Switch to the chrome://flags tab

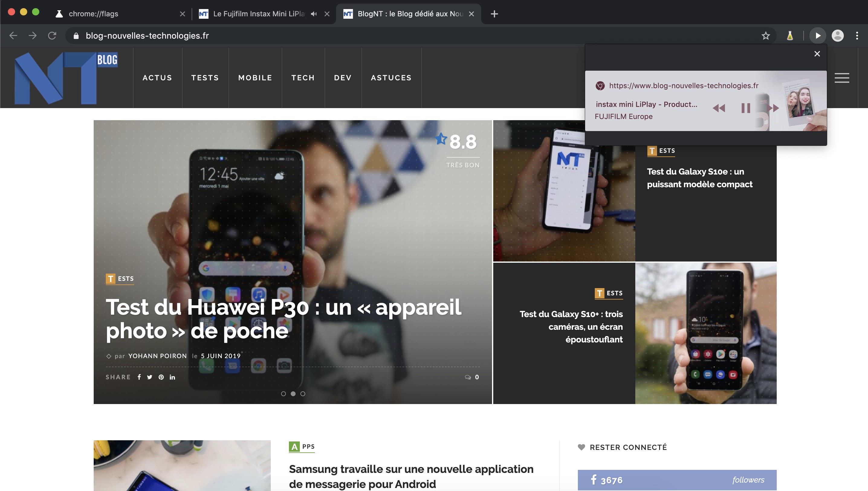point(93,14)
